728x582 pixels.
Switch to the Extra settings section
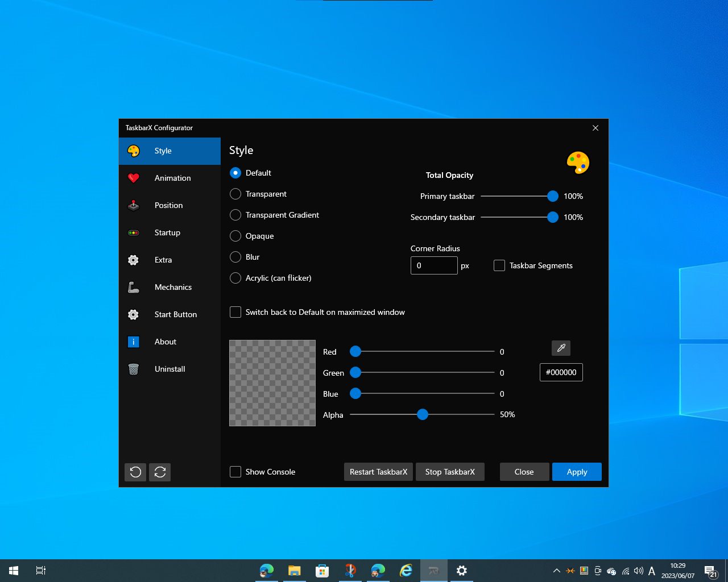(163, 260)
